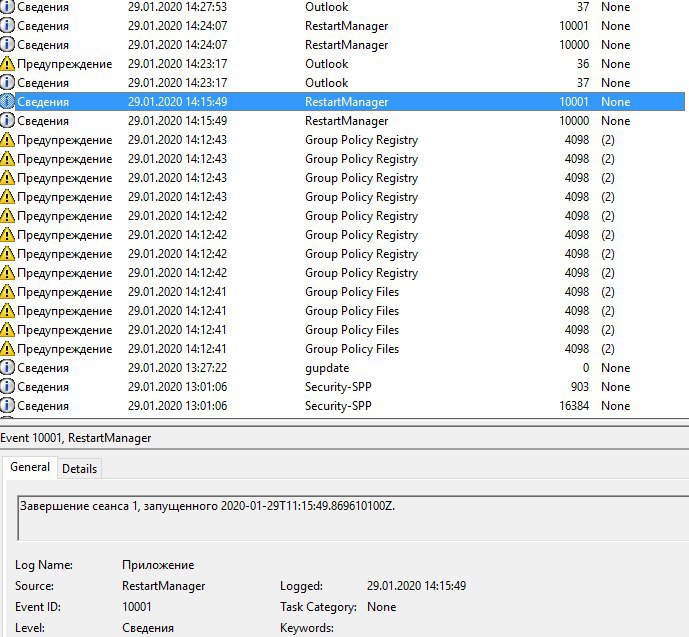Click info icon of the highlighted RestartManager 10001 row
689x637 pixels.
click(x=7, y=101)
